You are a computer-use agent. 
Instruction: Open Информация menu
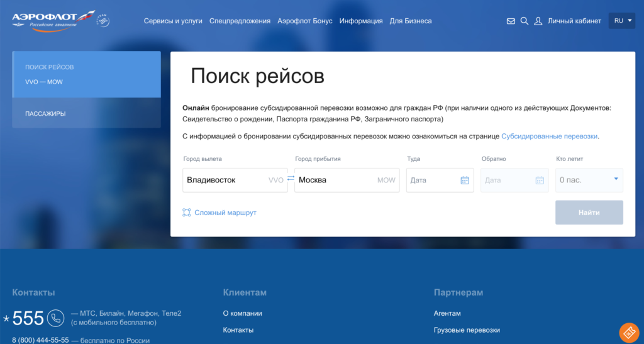[360, 21]
